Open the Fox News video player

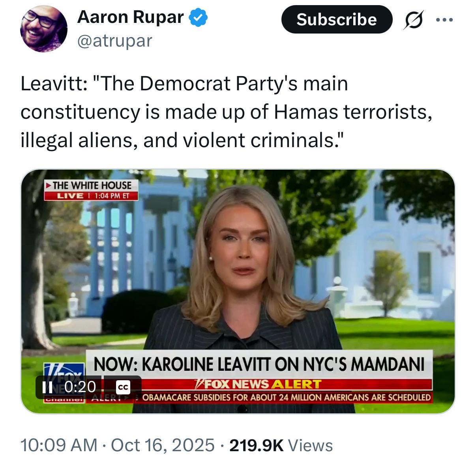pyautogui.click(x=238, y=291)
